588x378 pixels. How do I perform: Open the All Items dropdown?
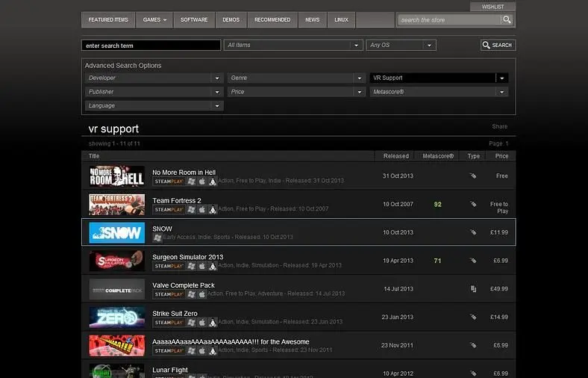click(x=293, y=45)
